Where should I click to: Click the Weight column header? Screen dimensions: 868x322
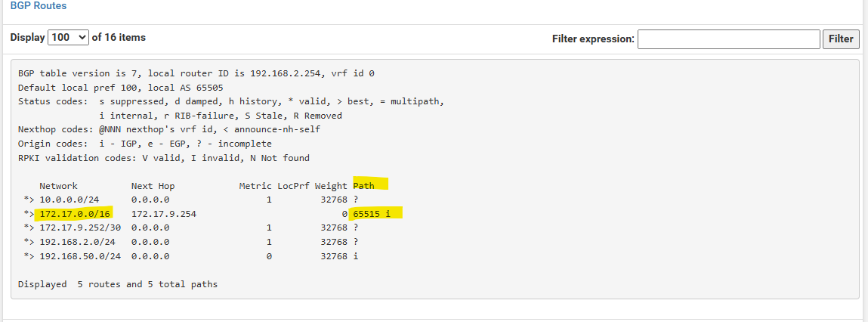click(332, 186)
